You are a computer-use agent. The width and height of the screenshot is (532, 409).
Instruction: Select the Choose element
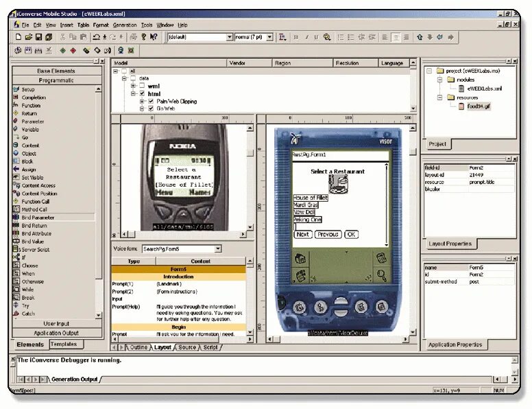tap(29, 266)
